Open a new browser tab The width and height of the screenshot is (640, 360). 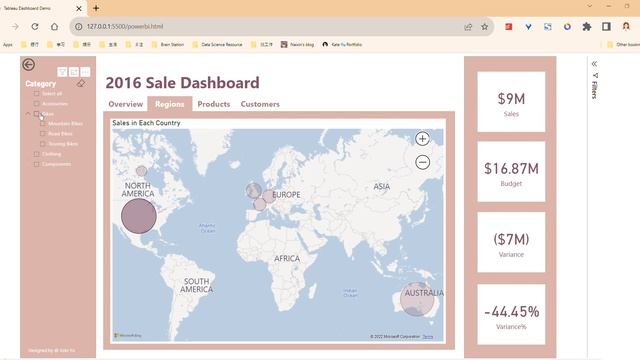point(96,8)
